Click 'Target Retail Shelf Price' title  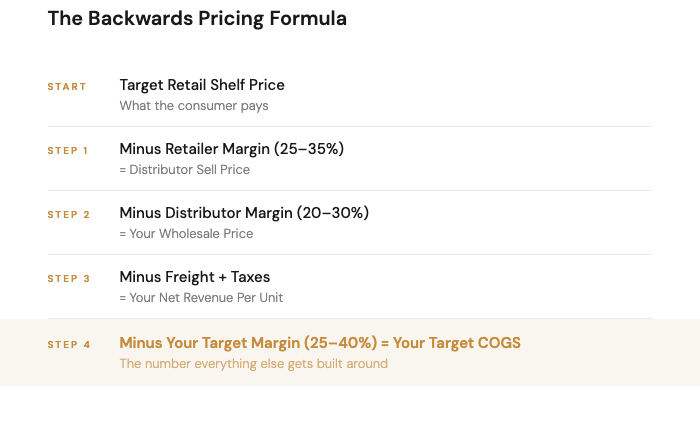[202, 85]
